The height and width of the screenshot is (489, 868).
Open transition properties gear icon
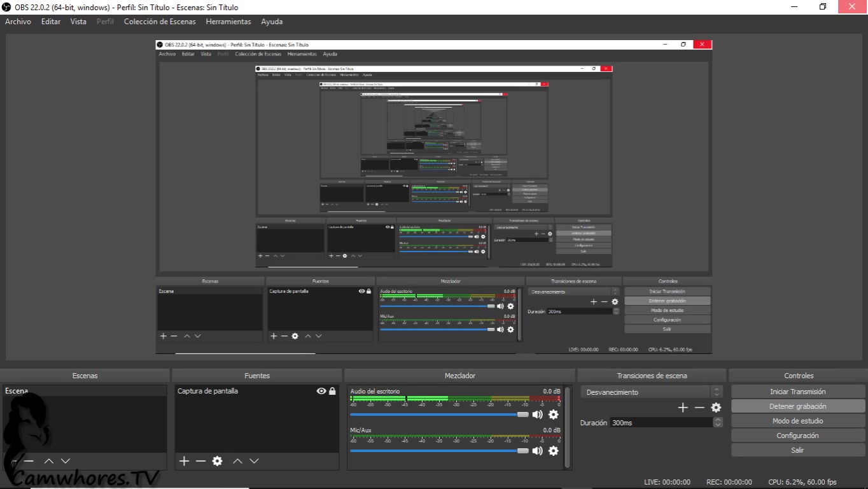716,407
